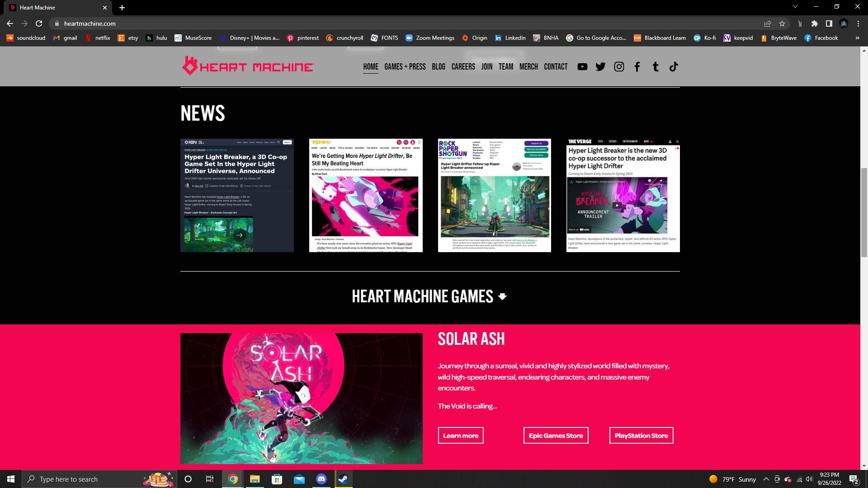Image resolution: width=868 pixels, height=488 pixels.
Task: Click the Epic Games Store button
Action: point(556,436)
